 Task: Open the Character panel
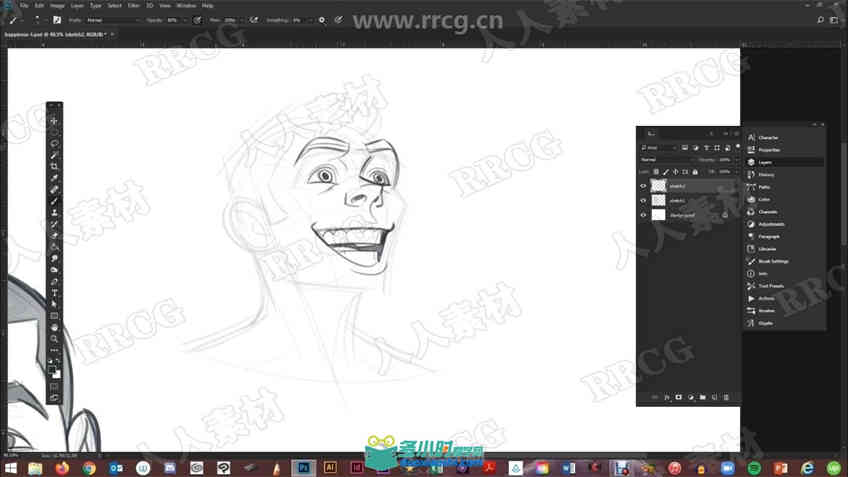click(x=768, y=137)
